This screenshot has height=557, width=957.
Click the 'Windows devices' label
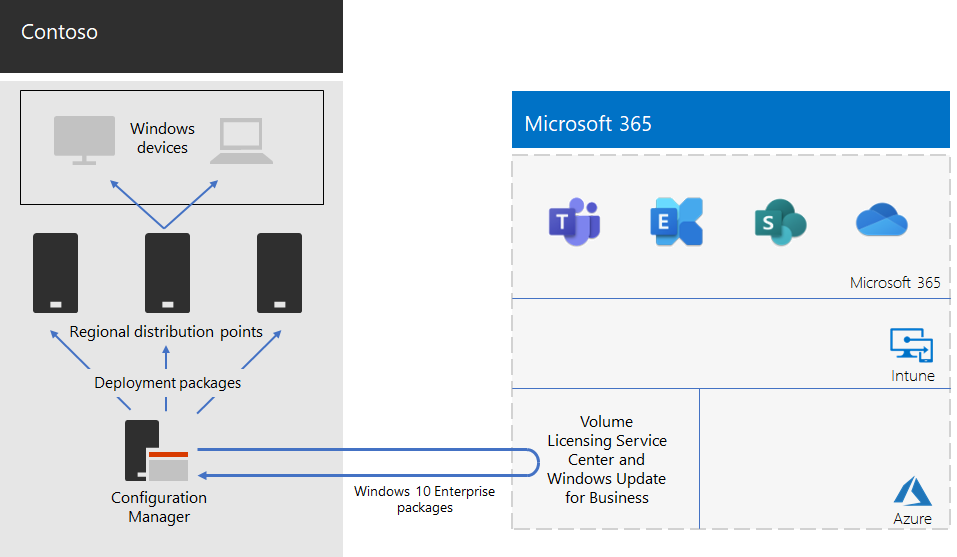pos(162,138)
